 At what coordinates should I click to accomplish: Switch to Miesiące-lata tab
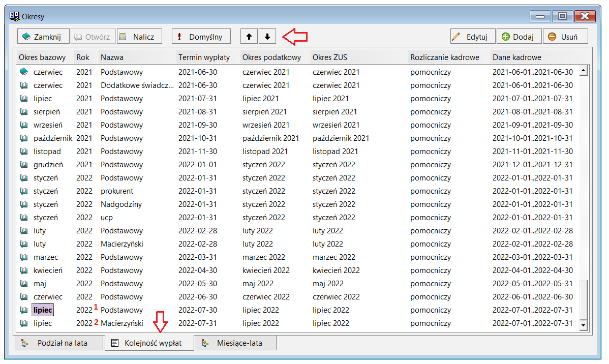pos(236,343)
